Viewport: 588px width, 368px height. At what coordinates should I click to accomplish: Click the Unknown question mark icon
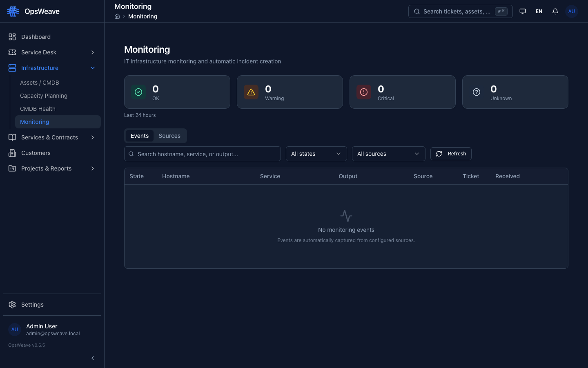[476, 92]
